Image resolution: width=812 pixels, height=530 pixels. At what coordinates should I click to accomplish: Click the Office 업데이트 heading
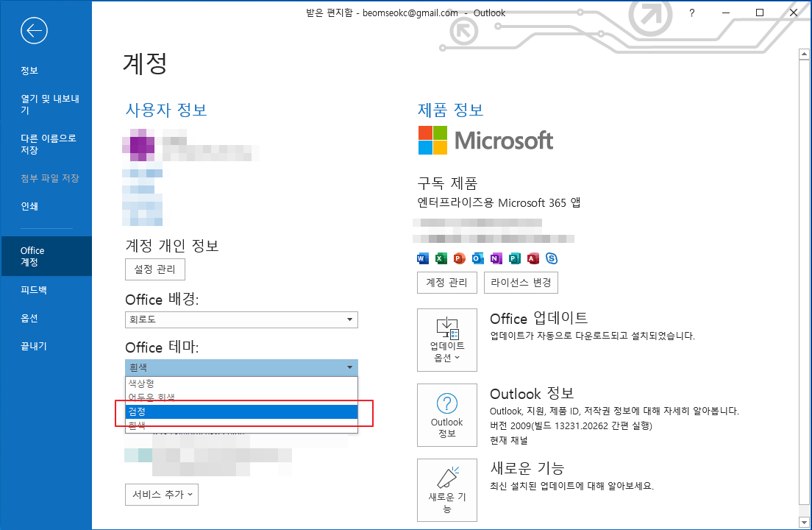(x=539, y=317)
